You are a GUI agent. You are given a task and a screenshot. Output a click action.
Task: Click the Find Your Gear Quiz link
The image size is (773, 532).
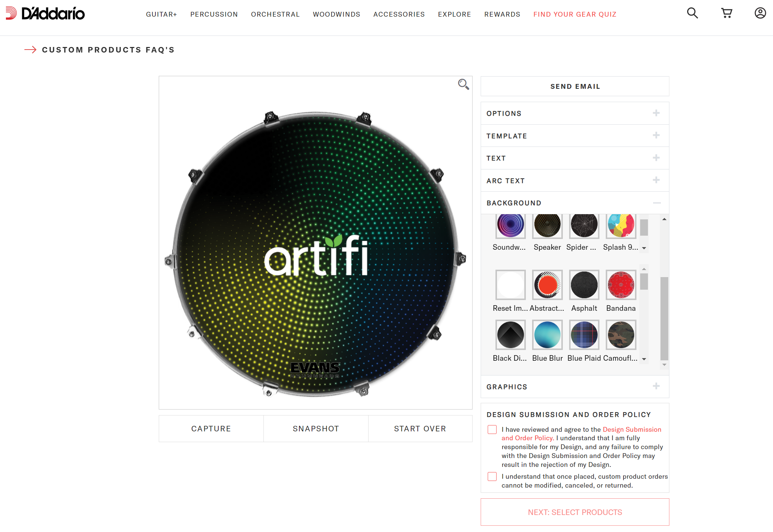575,14
